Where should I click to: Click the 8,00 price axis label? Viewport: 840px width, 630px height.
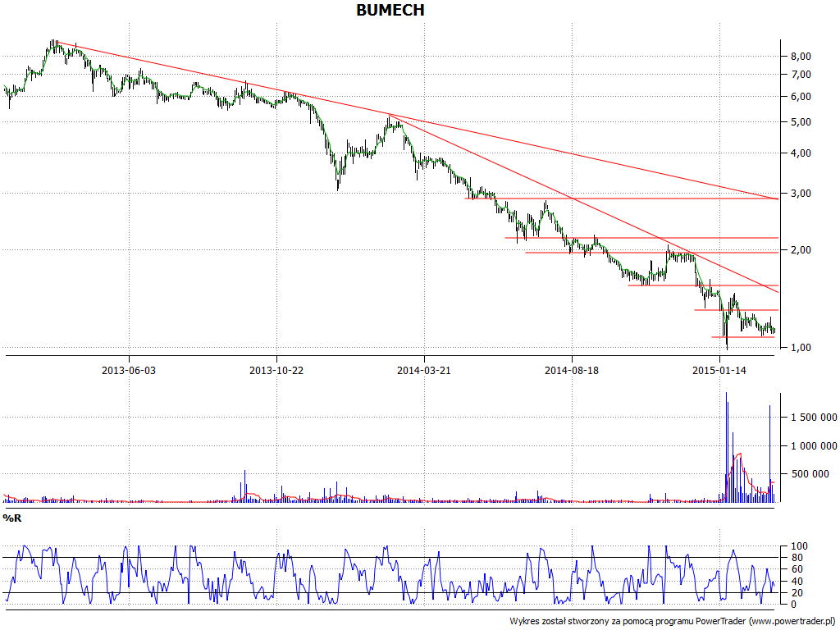click(x=801, y=57)
